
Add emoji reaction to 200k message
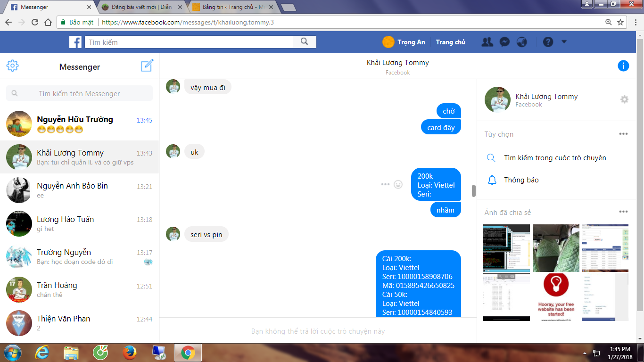point(398,184)
